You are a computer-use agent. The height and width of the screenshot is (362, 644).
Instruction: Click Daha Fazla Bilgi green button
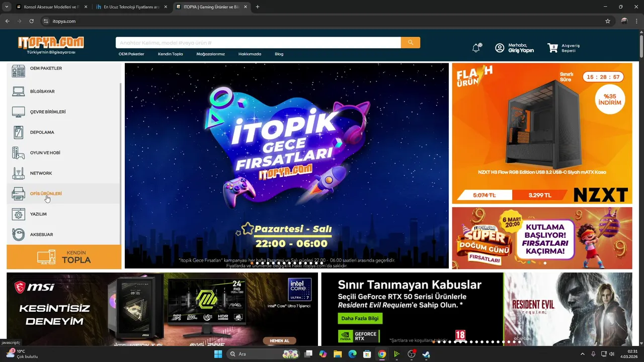360,318
